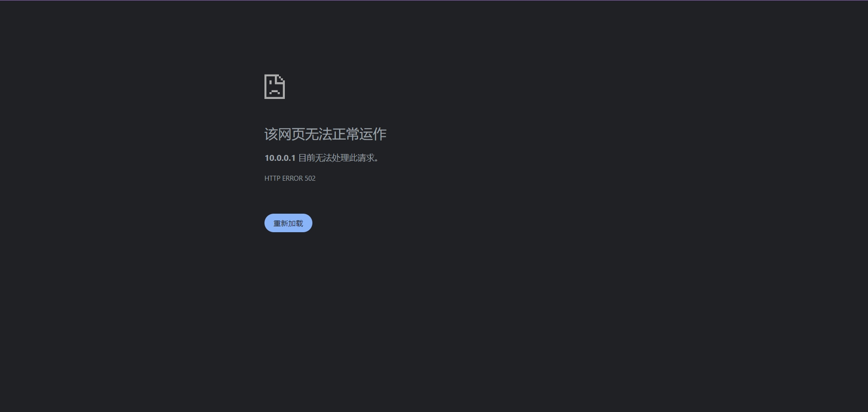868x412 pixels.
Task: Click the word ERROR in error line
Action: (x=292, y=178)
